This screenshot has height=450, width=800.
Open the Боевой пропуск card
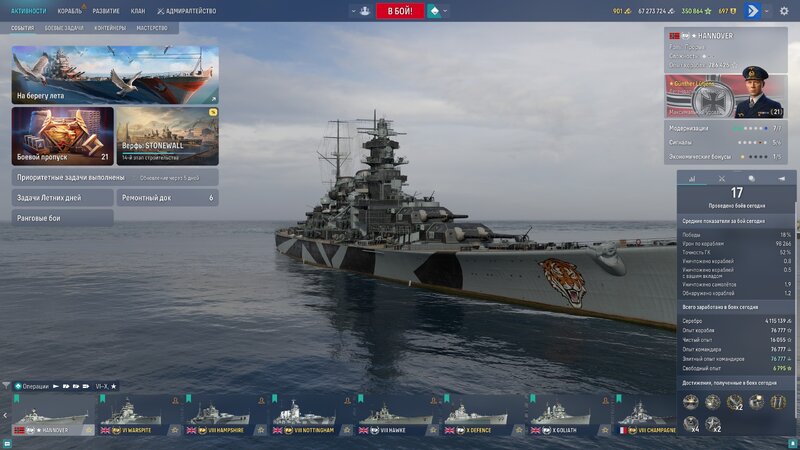(63, 136)
